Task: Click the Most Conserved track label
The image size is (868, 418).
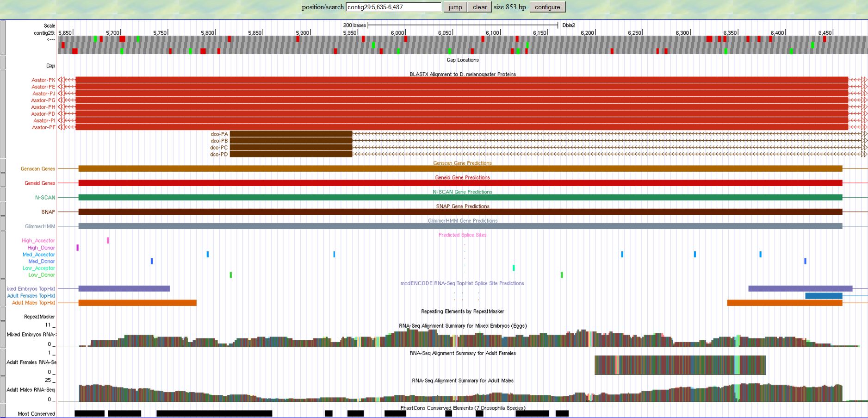Action: (x=37, y=414)
